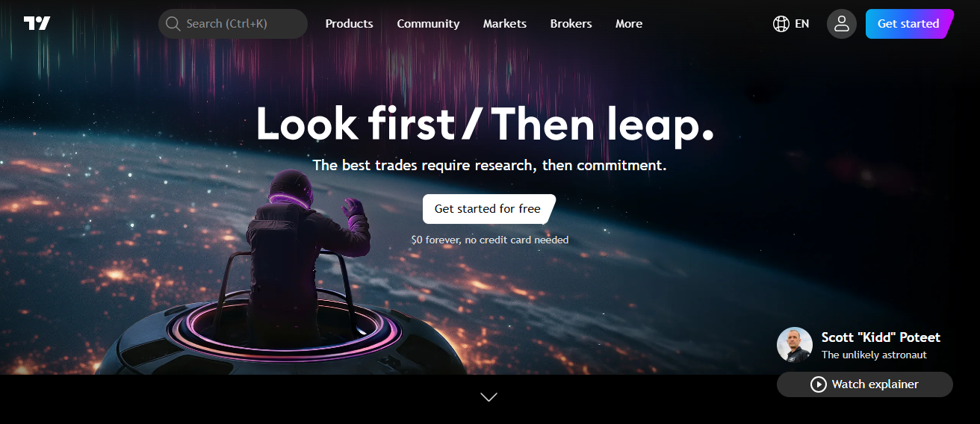Click the blue Get started button
The height and width of the screenshot is (424, 980).
(x=909, y=24)
